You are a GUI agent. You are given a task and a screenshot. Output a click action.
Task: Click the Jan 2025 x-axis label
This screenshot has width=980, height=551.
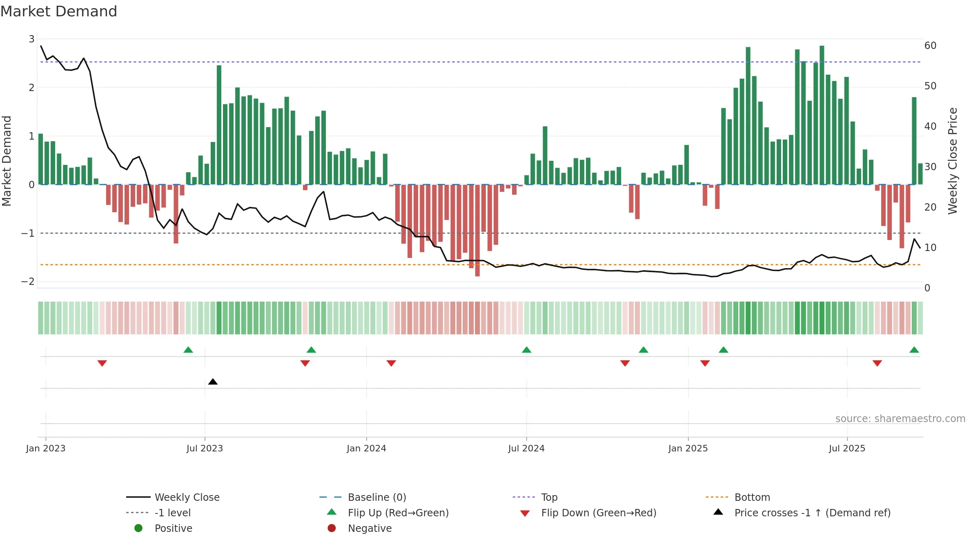point(688,448)
